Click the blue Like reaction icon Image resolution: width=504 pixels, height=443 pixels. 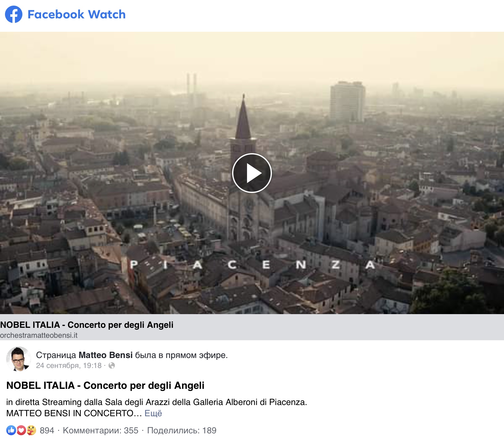(x=11, y=431)
